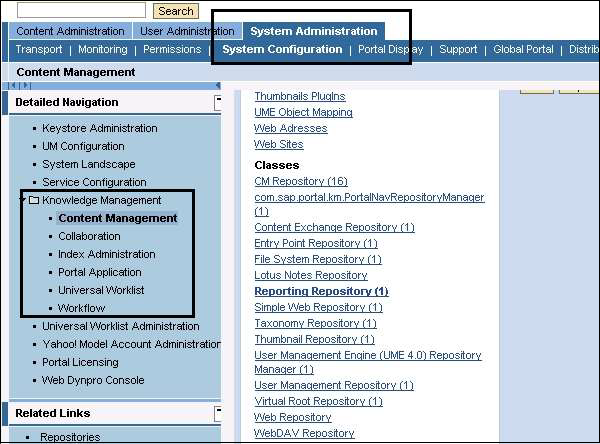Open Permissions sub-tab
The width and height of the screenshot is (600, 444).
click(x=172, y=49)
